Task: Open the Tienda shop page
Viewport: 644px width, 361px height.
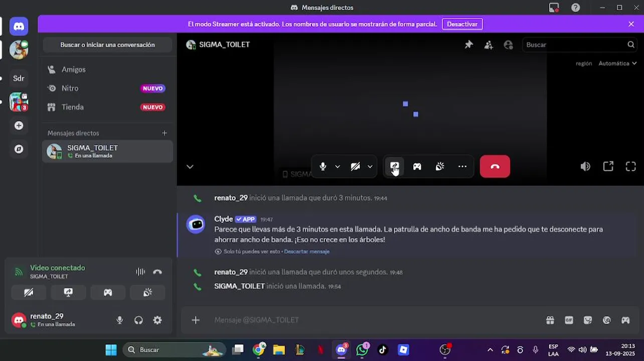Action: click(x=108, y=107)
